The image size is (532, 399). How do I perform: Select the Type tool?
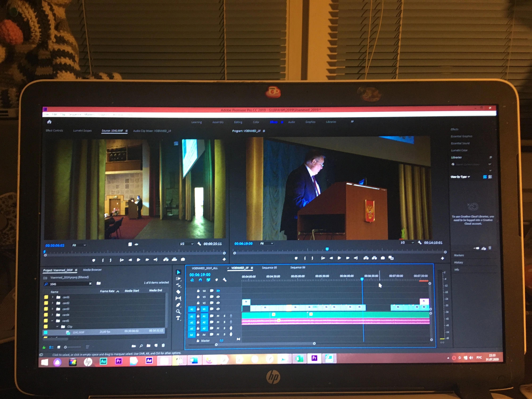tap(178, 318)
